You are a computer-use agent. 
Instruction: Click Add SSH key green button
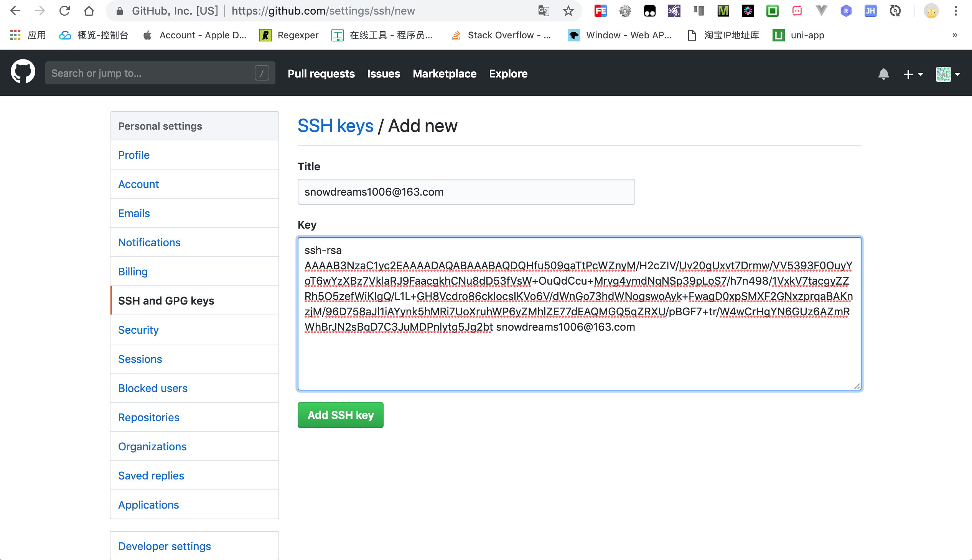pyautogui.click(x=341, y=415)
